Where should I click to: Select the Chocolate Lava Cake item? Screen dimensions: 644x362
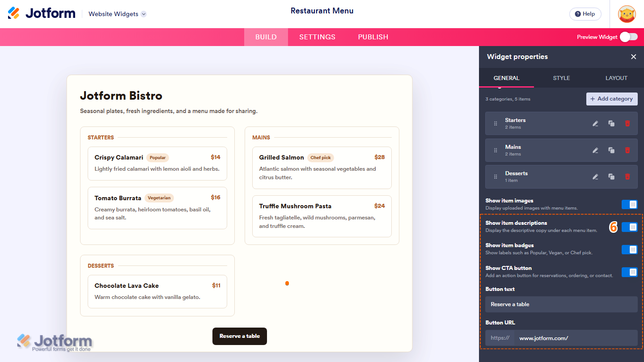pyautogui.click(x=157, y=291)
